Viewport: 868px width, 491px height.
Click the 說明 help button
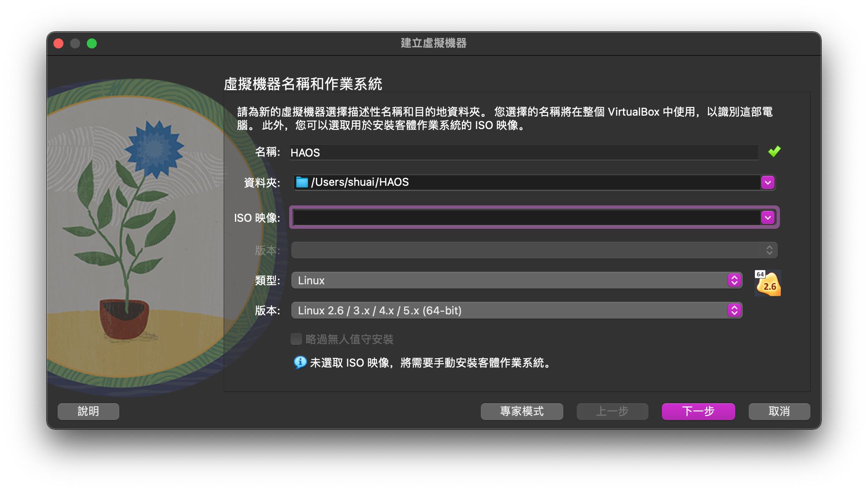tap(88, 411)
